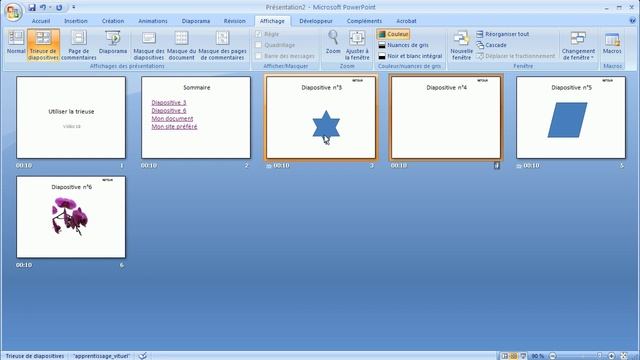Open Masque des diapositives
Image resolution: width=640 pixels, height=360 pixels.
149,45
